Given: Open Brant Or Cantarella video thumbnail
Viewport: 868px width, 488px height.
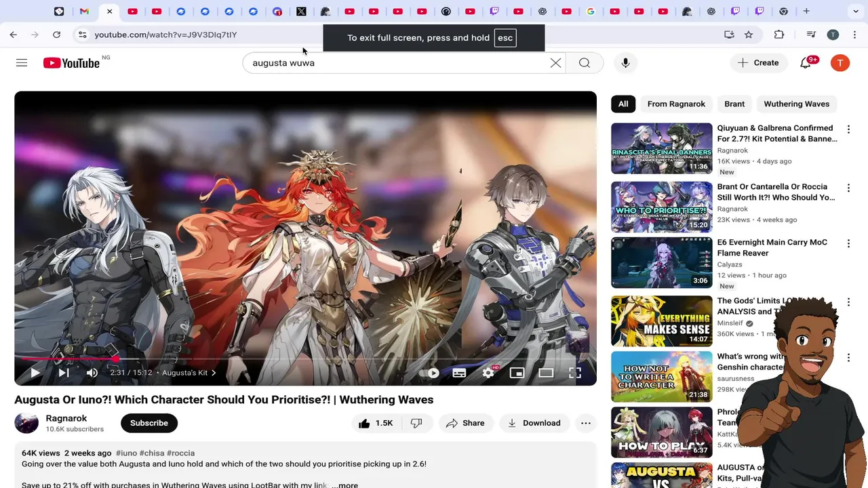Looking at the screenshot, I should (662, 207).
